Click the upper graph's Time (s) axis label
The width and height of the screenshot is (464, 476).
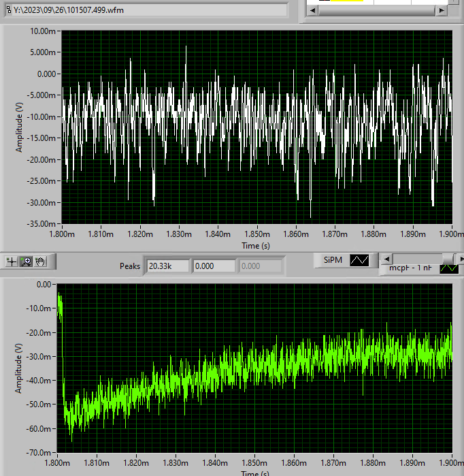tap(257, 244)
